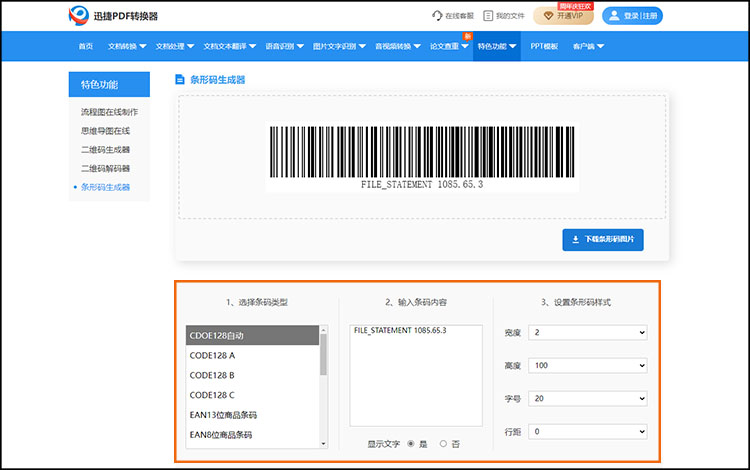The width and height of the screenshot is (750, 470).
Task: Click the 特色功能 sidebar header
Action: point(109,85)
